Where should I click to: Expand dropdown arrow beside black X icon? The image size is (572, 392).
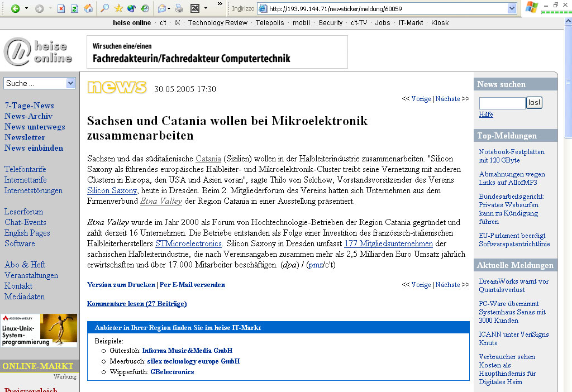(206, 8)
